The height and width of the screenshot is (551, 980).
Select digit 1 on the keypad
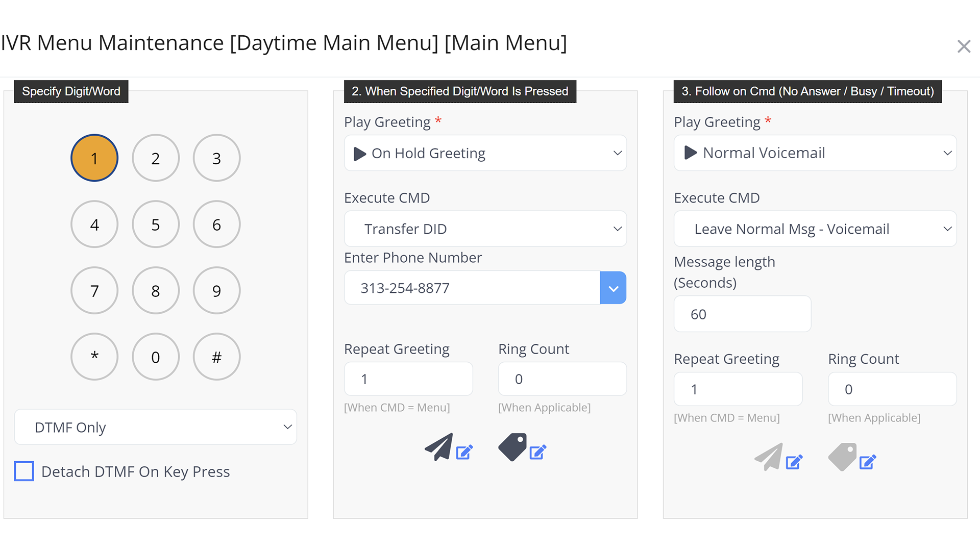click(x=94, y=158)
